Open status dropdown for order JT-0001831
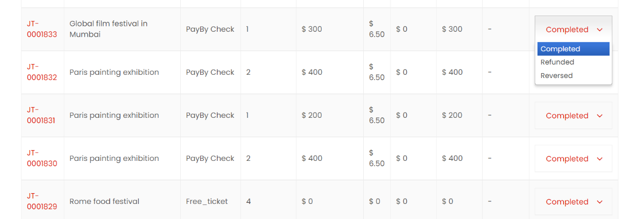Viewport: 644px width, 219px height. (x=573, y=116)
